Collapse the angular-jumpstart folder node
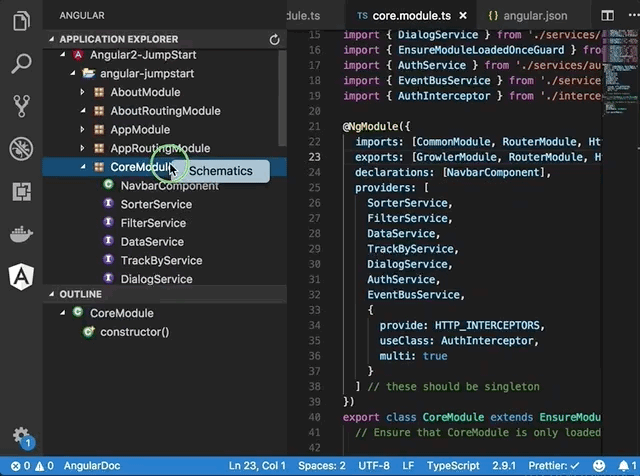Screen dimensions: 640x476 pos(73,73)
